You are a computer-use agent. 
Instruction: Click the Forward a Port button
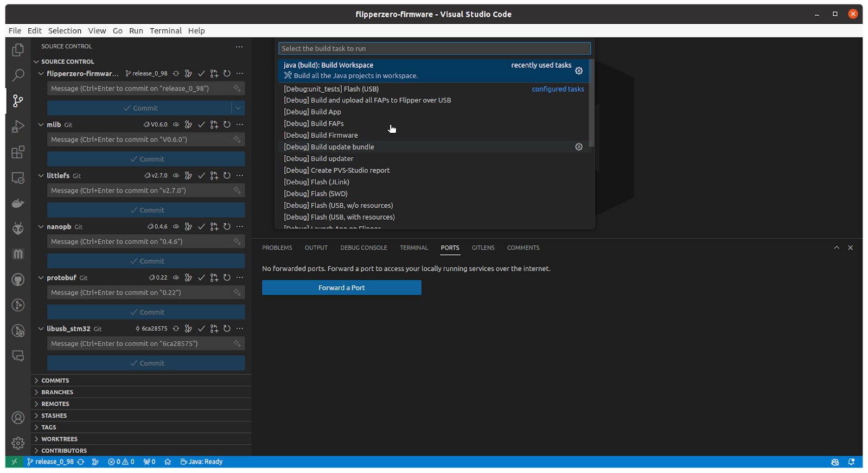(342, 287)
